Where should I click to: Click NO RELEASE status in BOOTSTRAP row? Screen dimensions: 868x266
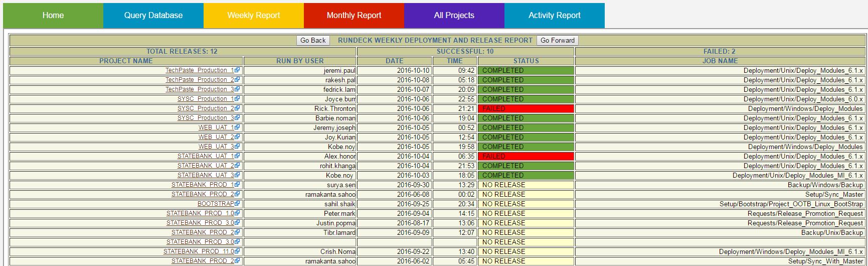[526, 204]
